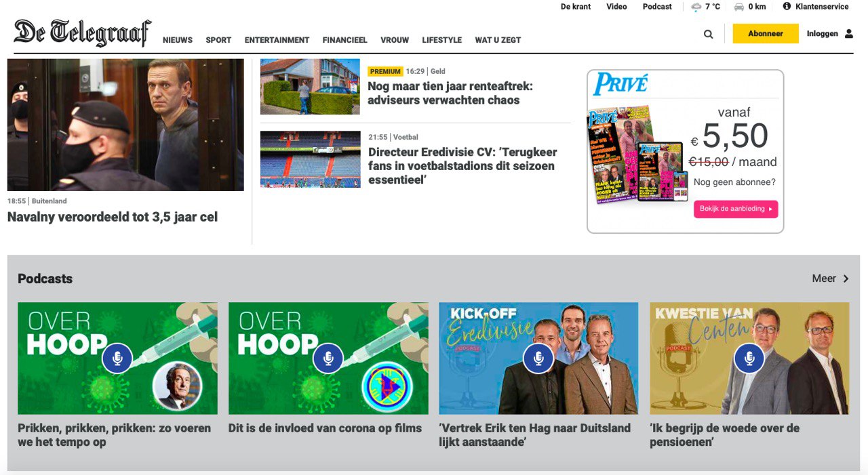Viewport: 868px width, 475px height.
Task: Open the Nieuws menu
Action: [x=178, y=40]
